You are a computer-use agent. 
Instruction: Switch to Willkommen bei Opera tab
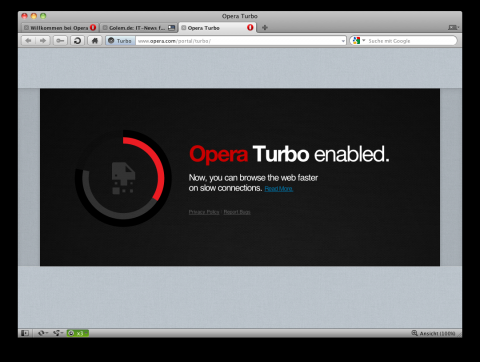coord(60,28)
